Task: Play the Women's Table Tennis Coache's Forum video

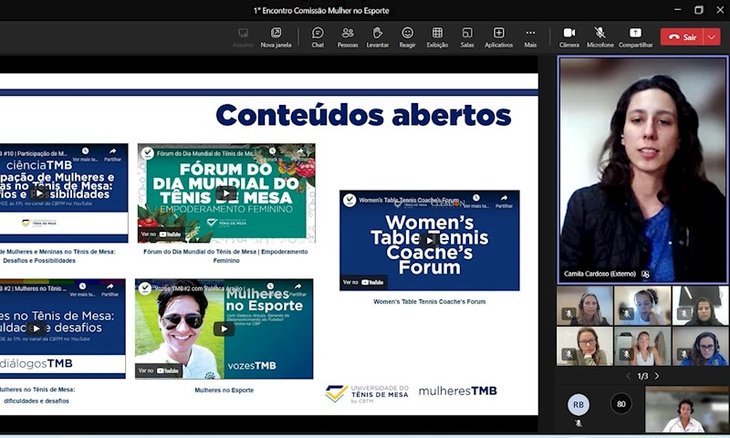Action: point(429,240)
